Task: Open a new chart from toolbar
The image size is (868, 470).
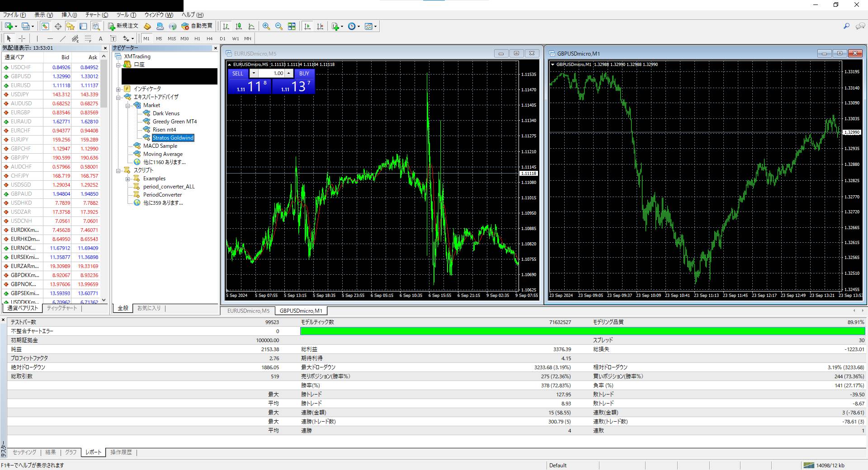Action: [9, 26]
